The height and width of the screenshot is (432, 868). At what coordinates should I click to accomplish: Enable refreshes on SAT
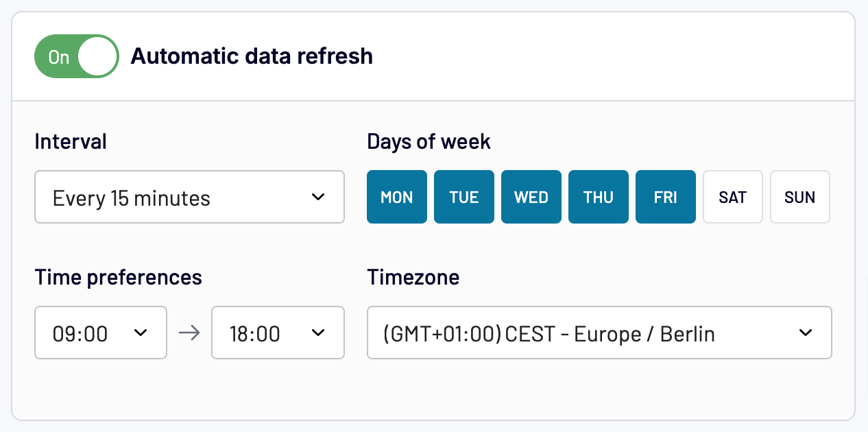point(732,197)
